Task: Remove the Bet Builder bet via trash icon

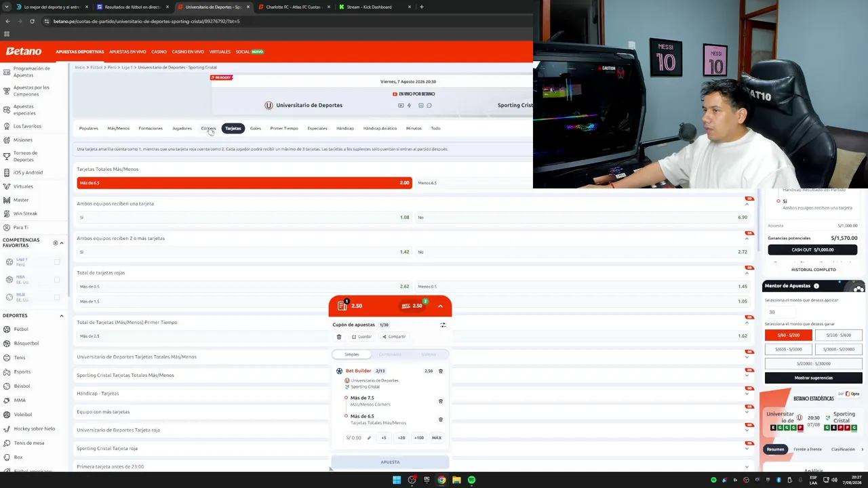Action: [x=441, y=371]
